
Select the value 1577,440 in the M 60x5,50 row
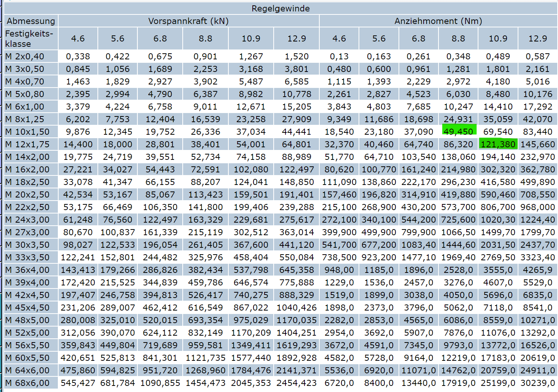click(x=251, y=358)
